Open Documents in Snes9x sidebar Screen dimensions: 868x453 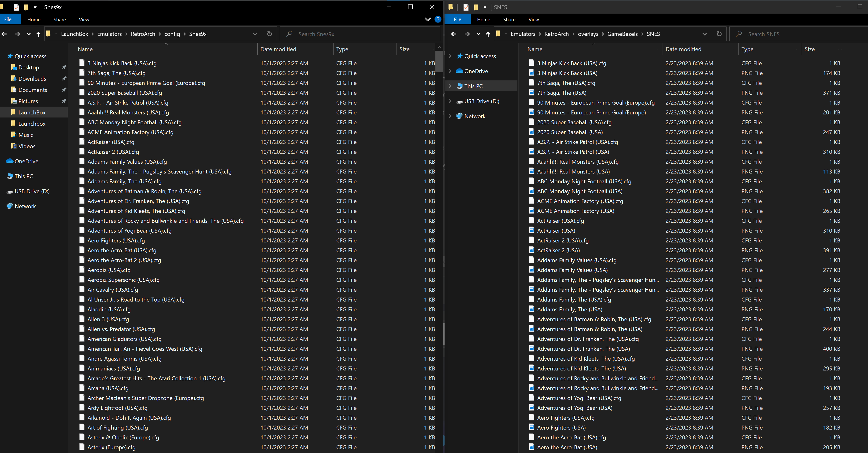[32, 90]
